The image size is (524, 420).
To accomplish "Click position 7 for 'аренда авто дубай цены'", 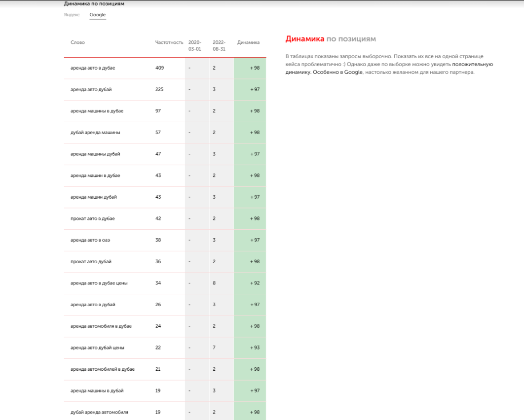I will [214, 348].
